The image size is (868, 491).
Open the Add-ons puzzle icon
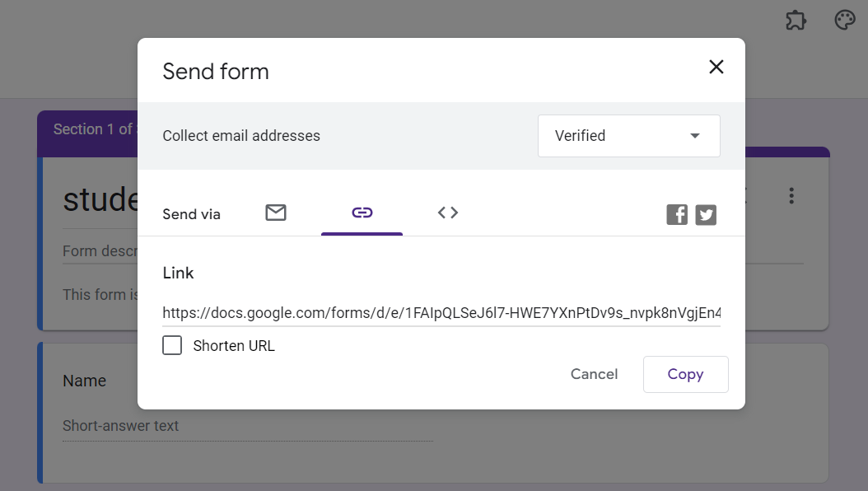tap(796, 21)
